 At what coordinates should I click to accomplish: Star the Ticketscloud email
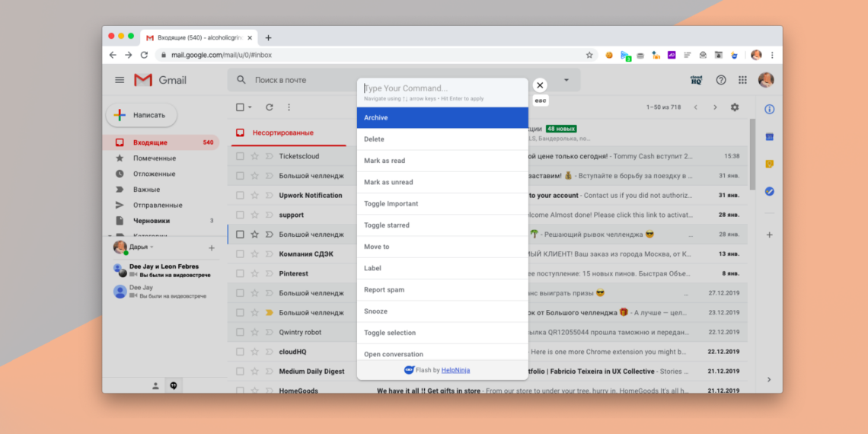point(254,156)
